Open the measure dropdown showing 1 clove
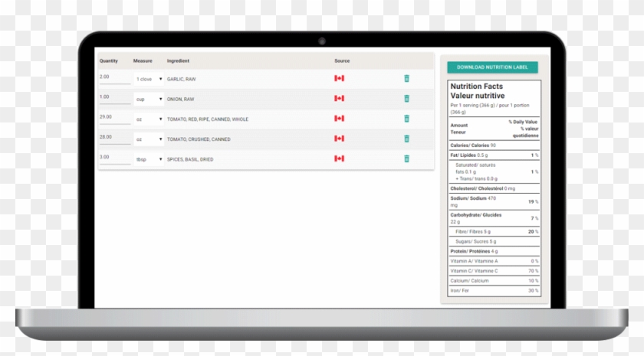Image resolution: width=644 pixels, height=356 pixels. coord(149,79)
